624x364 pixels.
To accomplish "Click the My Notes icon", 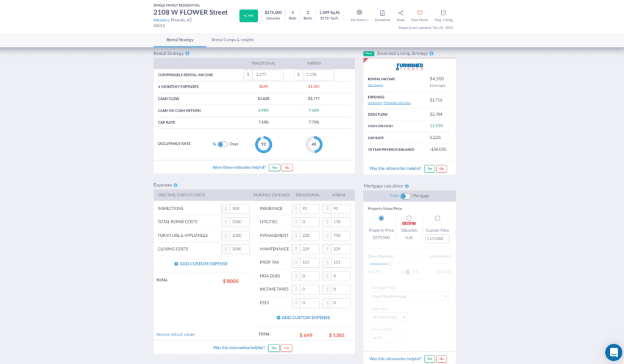I will (x=359, y=12).
